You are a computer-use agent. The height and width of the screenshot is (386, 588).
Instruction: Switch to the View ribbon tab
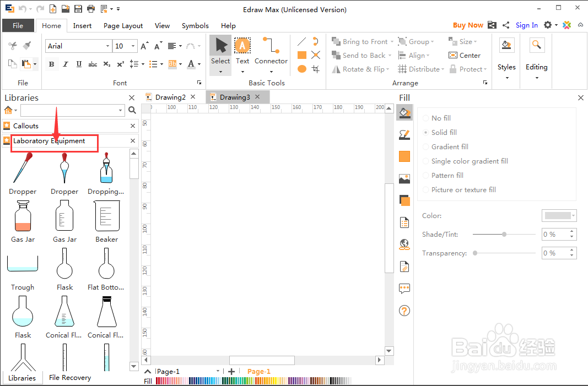tap(162, 25)
